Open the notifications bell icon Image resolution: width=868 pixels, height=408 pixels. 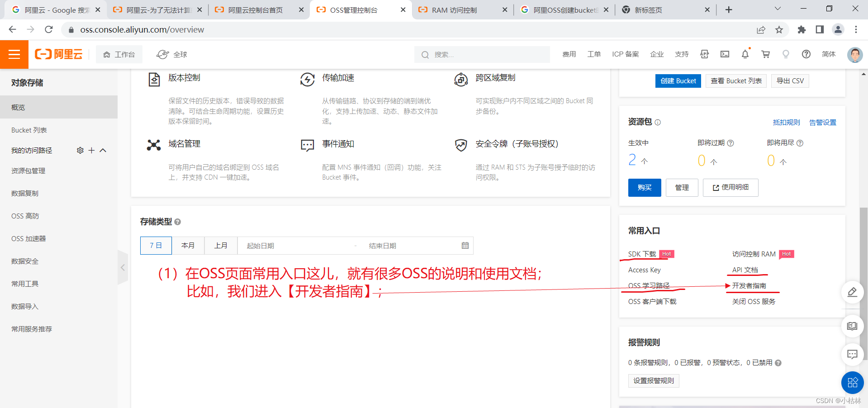click(745, 54)
